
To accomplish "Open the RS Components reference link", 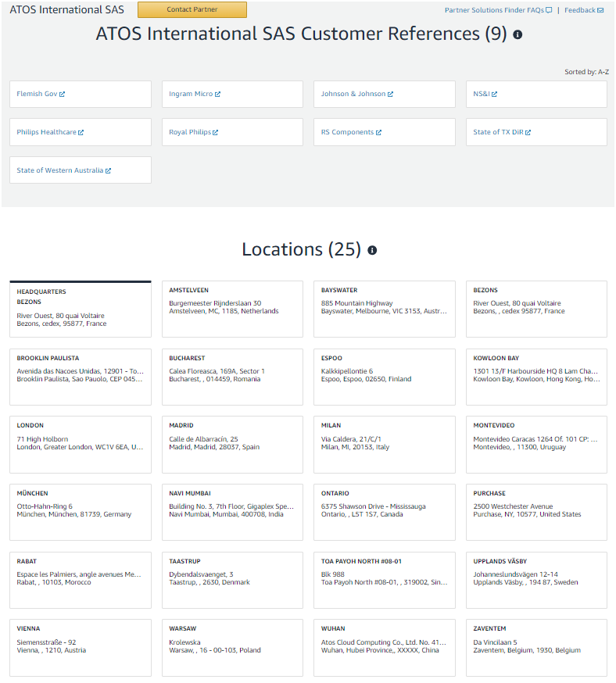I will click(x=348, y=132).
